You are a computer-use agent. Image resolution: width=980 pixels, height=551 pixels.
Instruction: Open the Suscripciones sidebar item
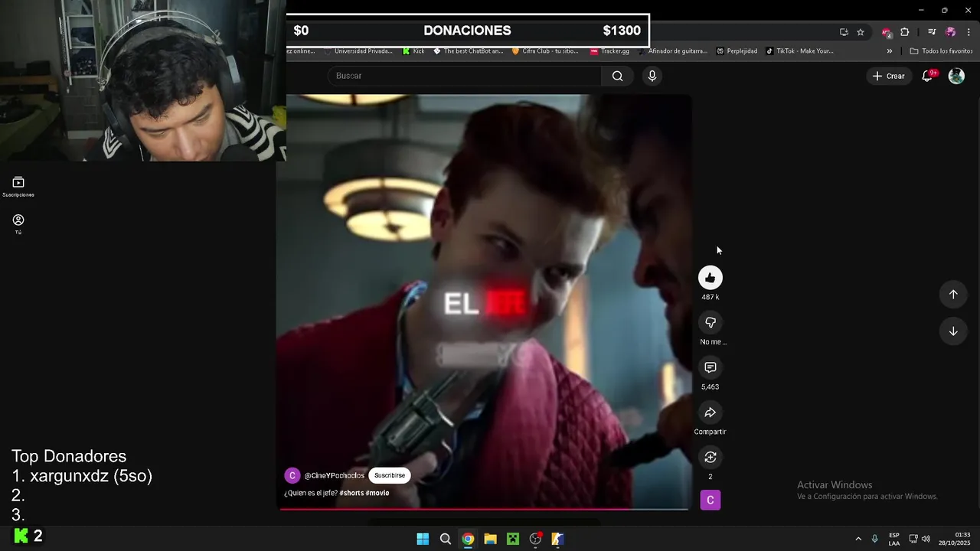point(18,187)
